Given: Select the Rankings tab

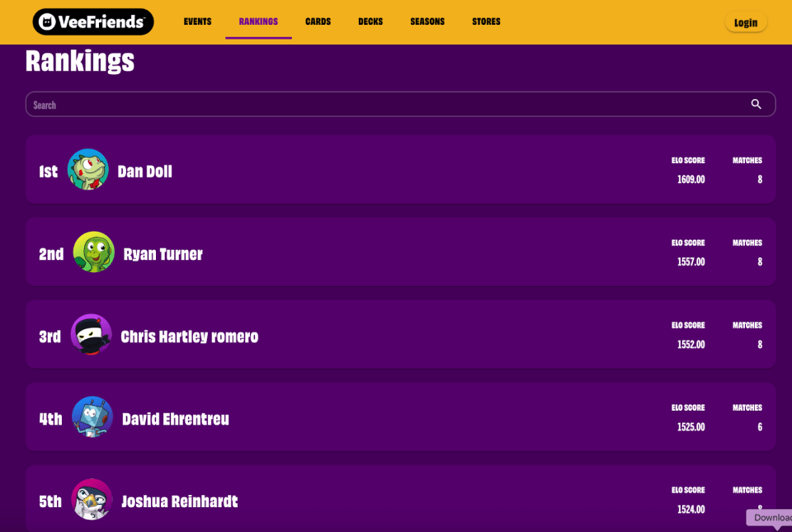Looking at the screenshot, I should tap(258, 21).
